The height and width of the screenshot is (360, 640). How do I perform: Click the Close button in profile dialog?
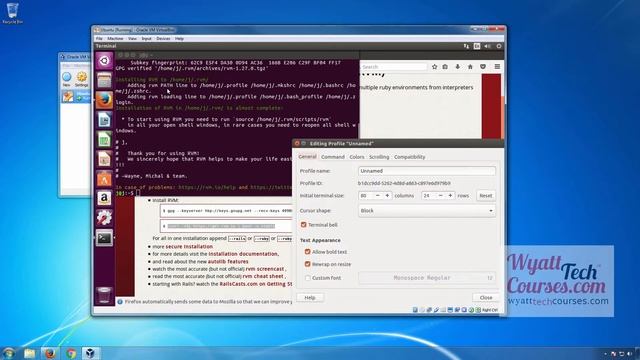click(486, 298)
